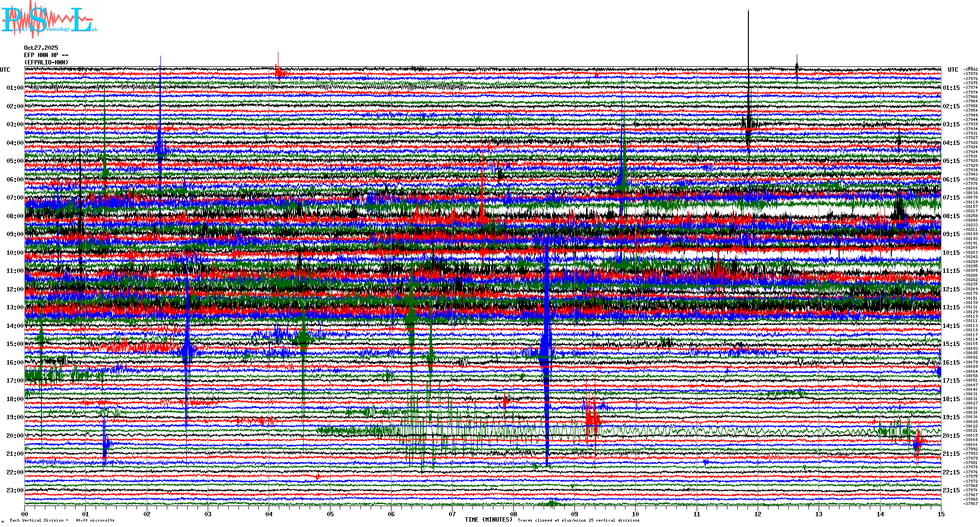Click the TIME (MINUTES) axis title
The image size is (980, 527).
488,520
